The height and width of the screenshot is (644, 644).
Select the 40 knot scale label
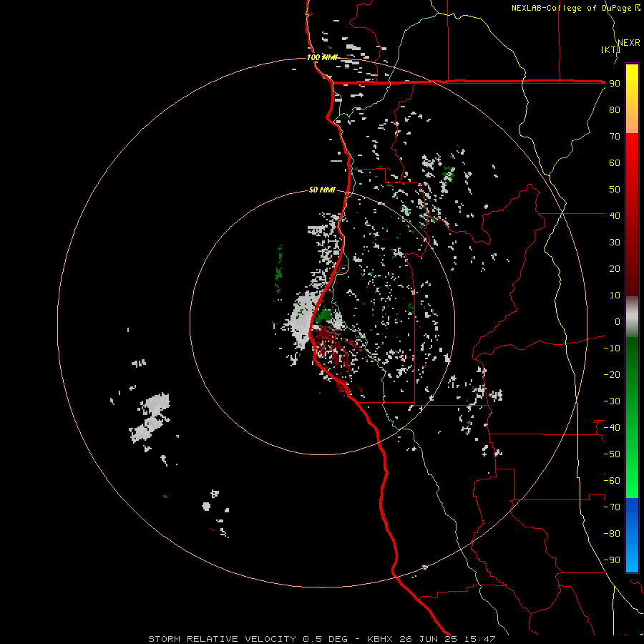point(615,215)
